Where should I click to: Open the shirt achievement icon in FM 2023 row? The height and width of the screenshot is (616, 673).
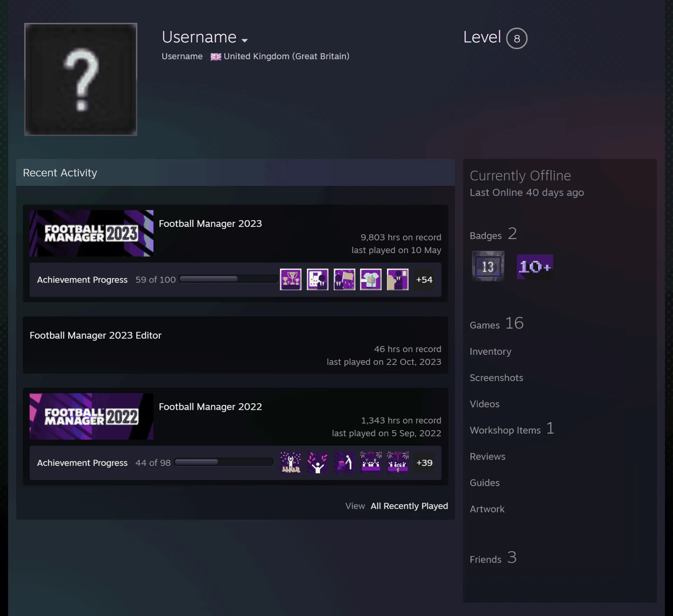(371, 279)
